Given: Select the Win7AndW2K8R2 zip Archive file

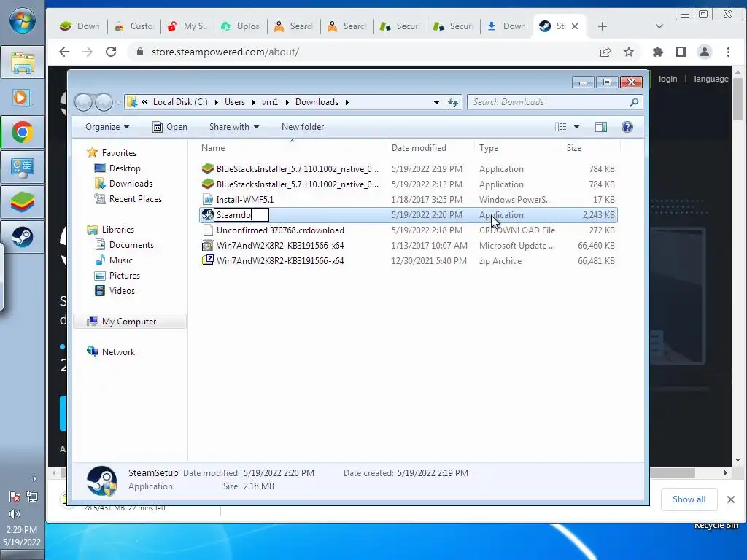Looking at the screenshot, I should 409,261.
